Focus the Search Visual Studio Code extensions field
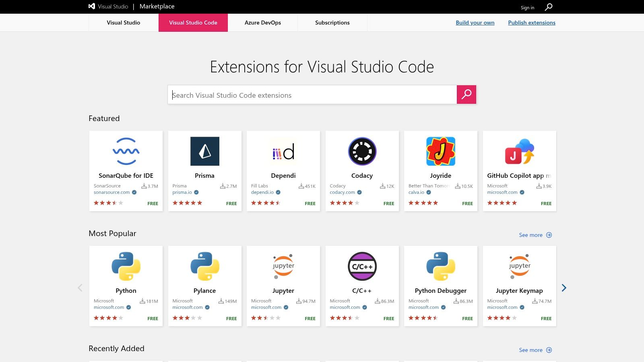Screen dimensions: 644x362 click(312, 95)
